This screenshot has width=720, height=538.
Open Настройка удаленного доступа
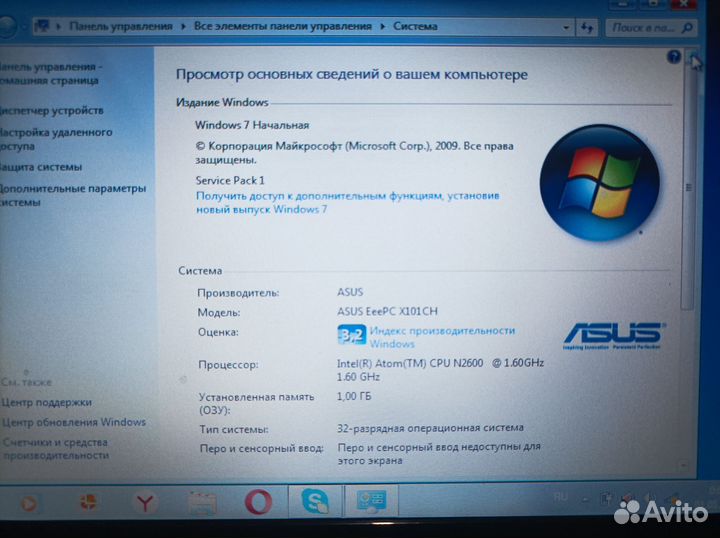click(56, 139)
